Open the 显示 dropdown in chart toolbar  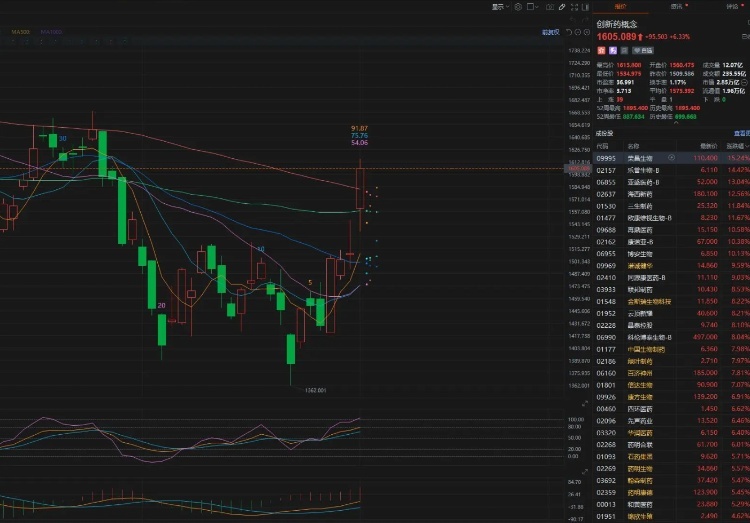[x=498, y=6]
